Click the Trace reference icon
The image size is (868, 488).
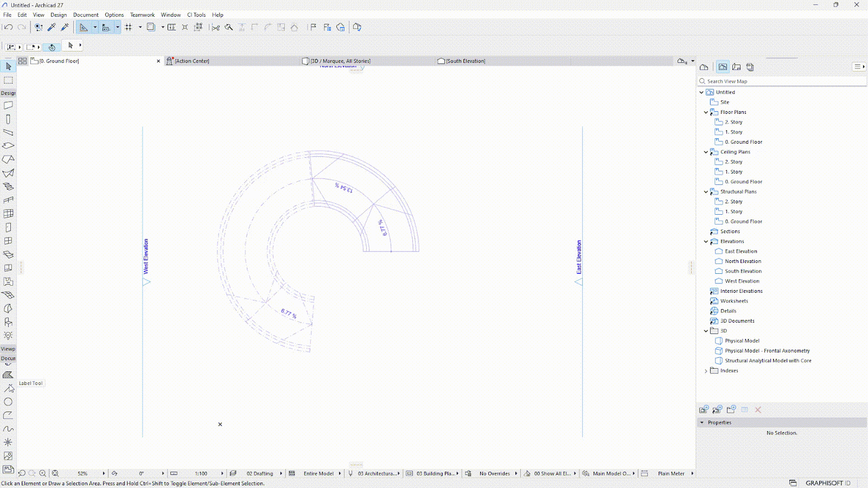[151, 27]
